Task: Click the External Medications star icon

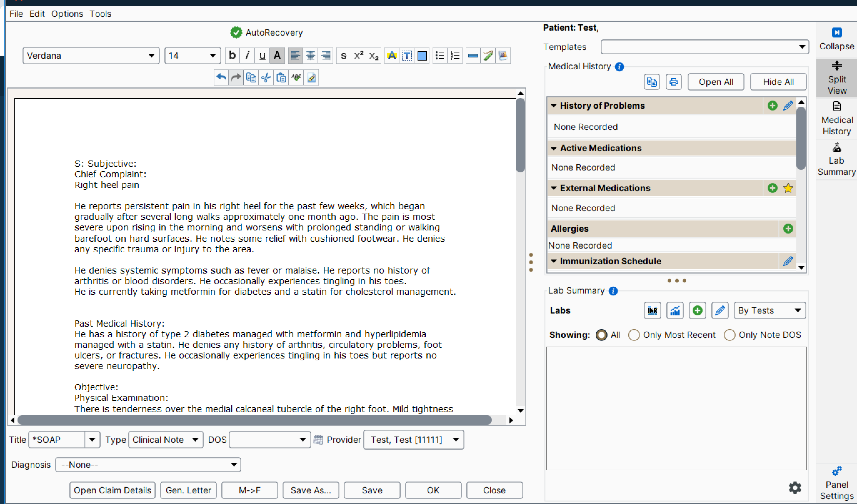Action: tap(788, 188)
